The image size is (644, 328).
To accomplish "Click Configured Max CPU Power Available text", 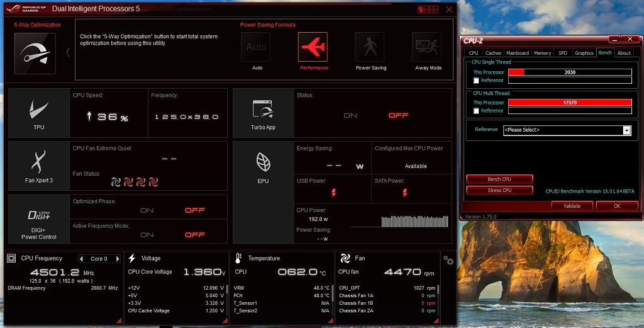I will [416, 166].
